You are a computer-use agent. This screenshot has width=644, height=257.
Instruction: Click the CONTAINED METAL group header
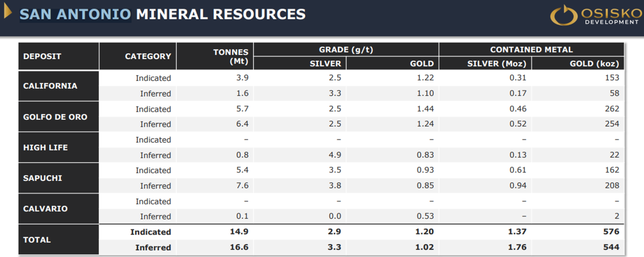[x=531, y=49]
